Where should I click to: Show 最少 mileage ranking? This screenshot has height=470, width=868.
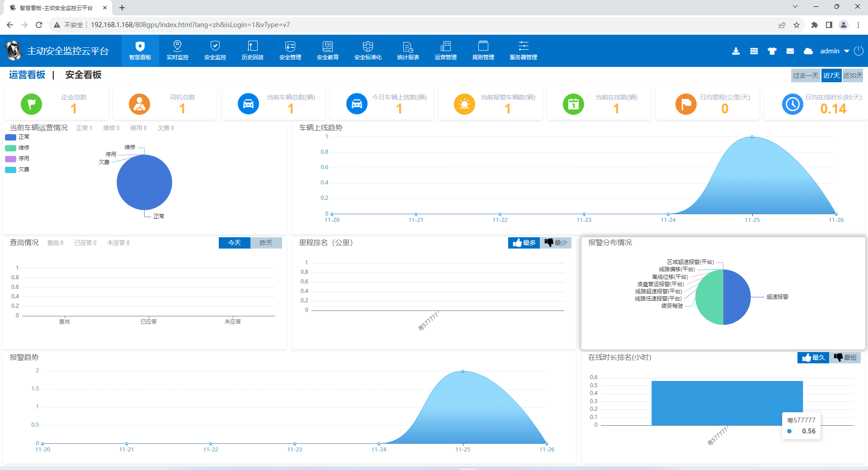556,243
